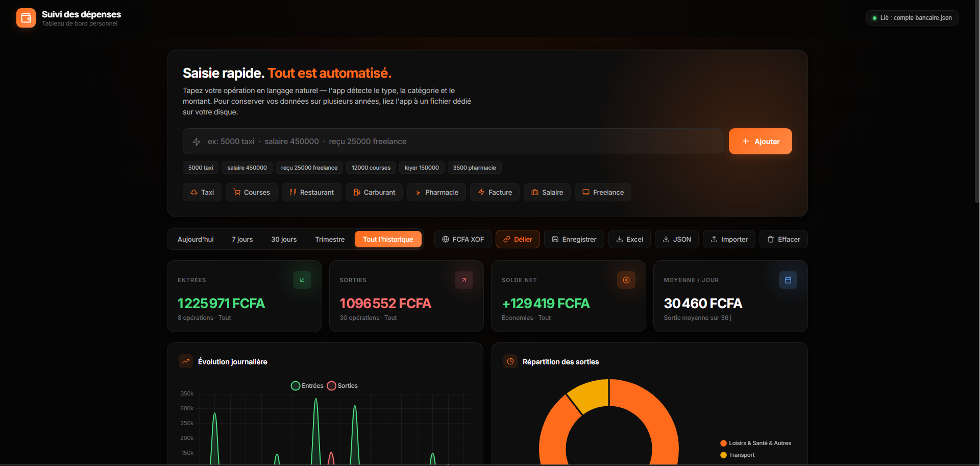This screenshot has width=980, height=466.
Task: Pick the Carburant category shortcut
Action: [x=374, y=192]
